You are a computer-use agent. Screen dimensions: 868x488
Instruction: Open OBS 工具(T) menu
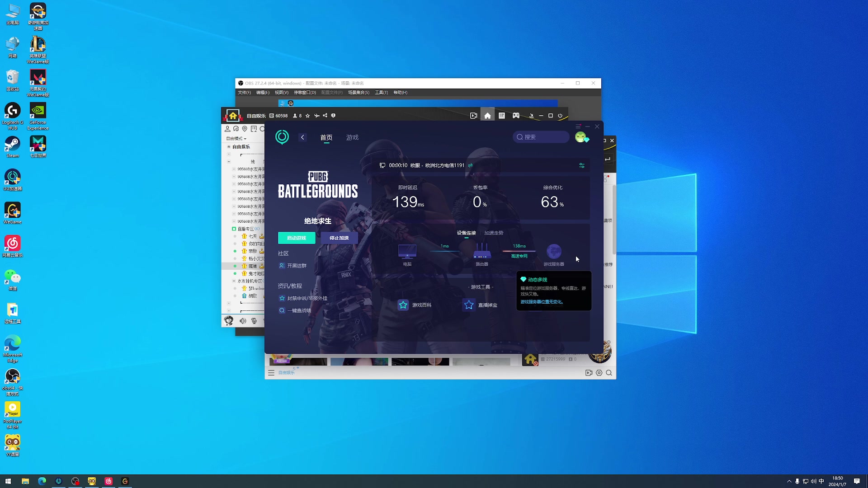(x=382, y=93)
